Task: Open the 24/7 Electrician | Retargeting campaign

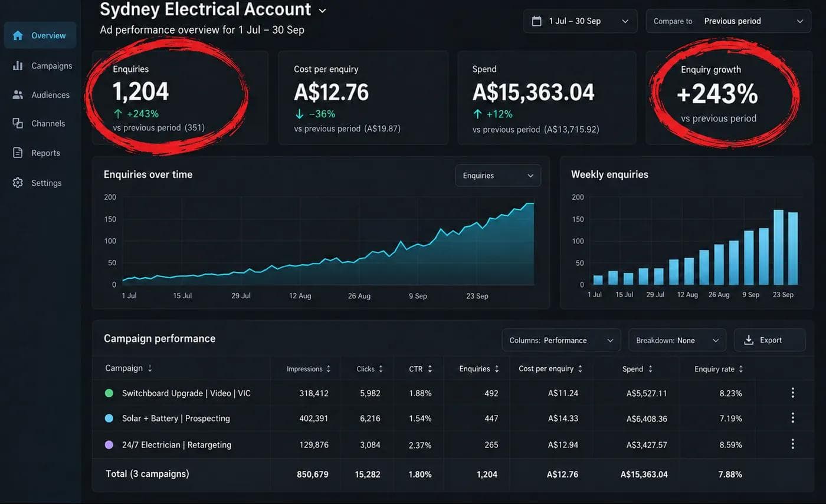Action: 177,444
